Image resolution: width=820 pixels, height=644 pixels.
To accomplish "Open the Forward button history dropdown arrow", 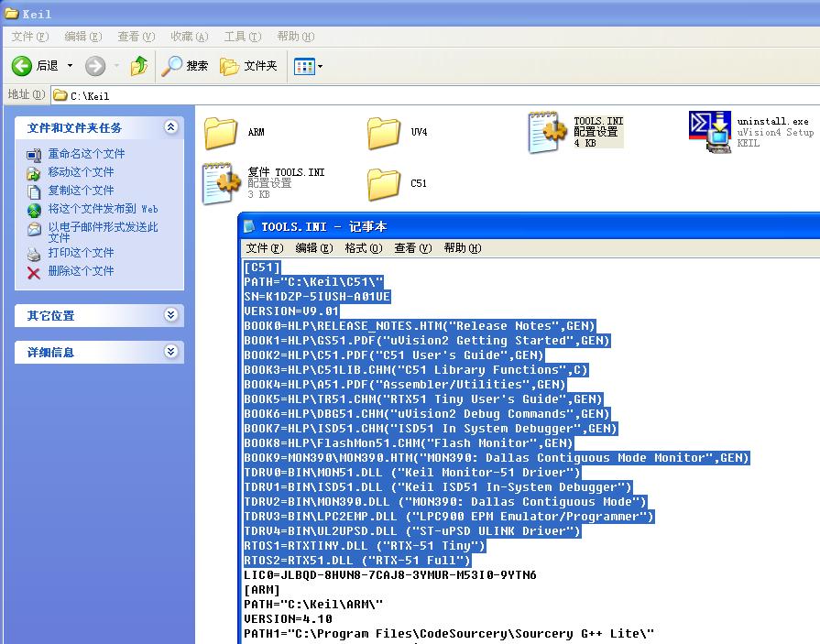I will pyautogui.click(x=116, y=66).
